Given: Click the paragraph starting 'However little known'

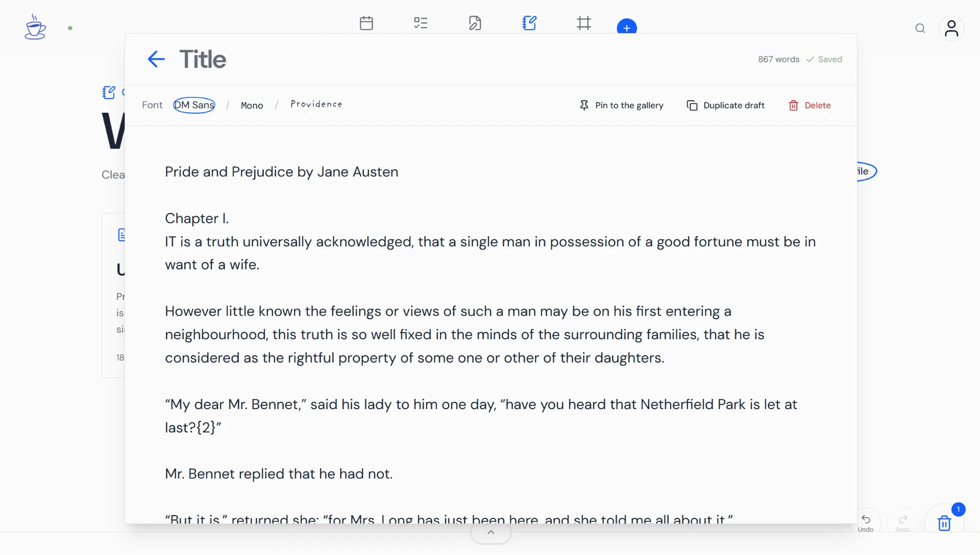Looking at the screenshot, I should [x=464, y=335].
